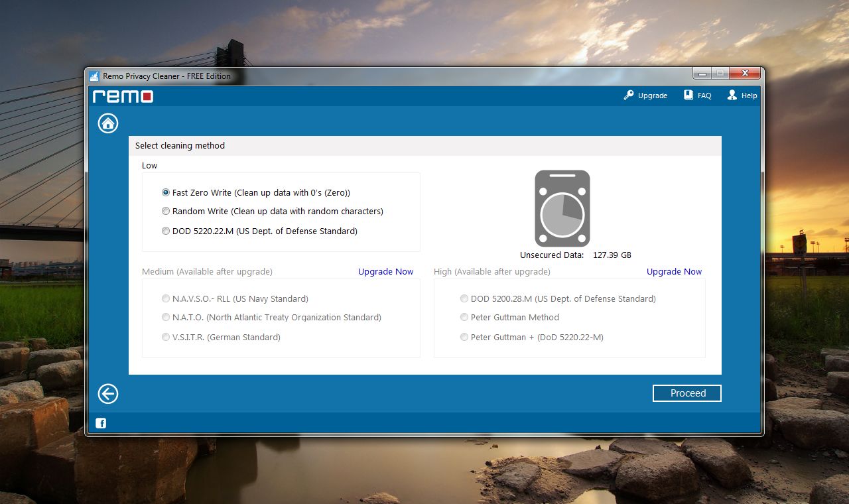Close the Remo Privacy Cleaner window
The image size is (849, 504).
click(745, 73)
